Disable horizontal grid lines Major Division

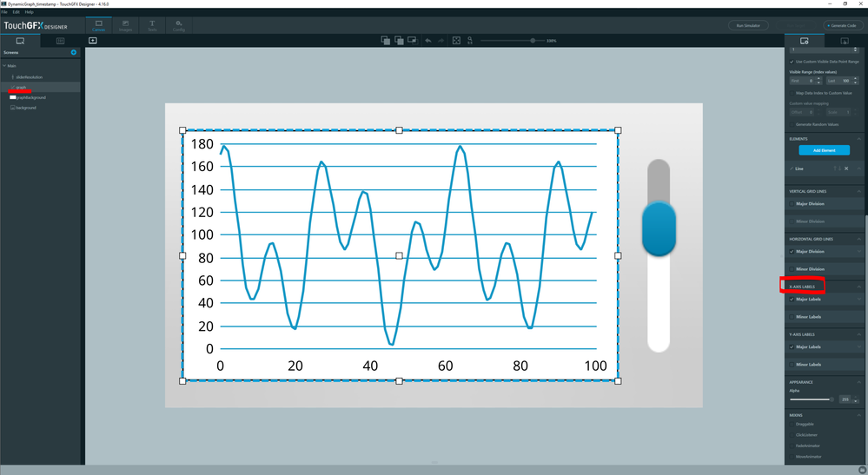[792, 252]
